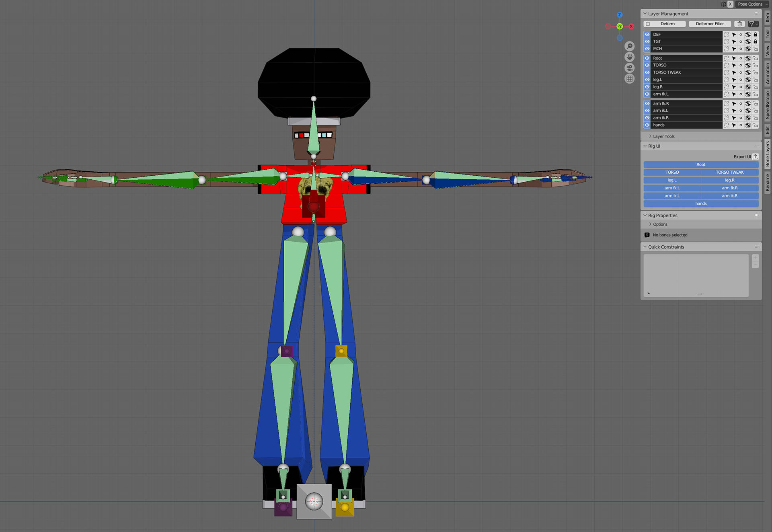Expand the Options under Rig Properties
The image size is (772, 532).
point(660,224)
